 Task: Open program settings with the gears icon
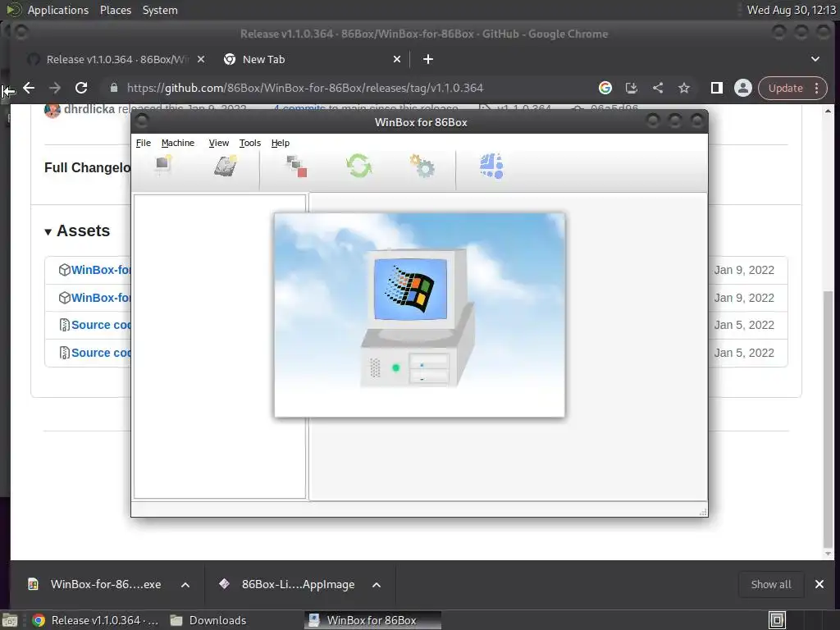422,166
